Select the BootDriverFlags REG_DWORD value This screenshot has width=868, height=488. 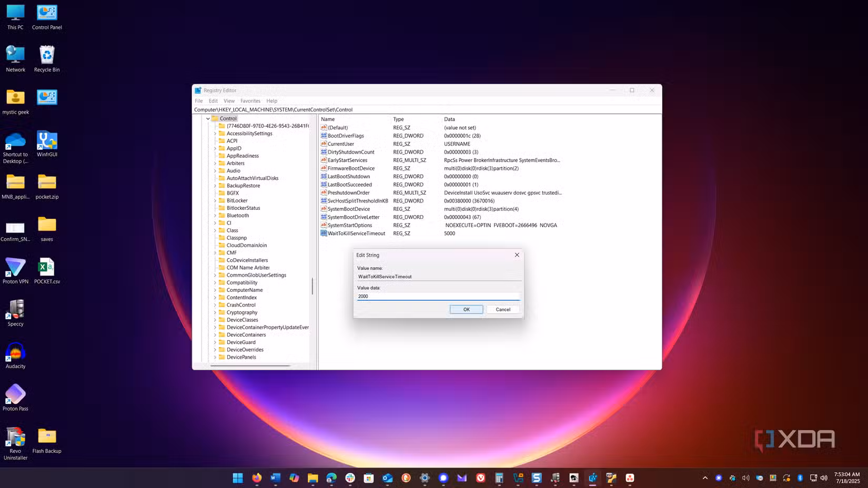point(345,136)
